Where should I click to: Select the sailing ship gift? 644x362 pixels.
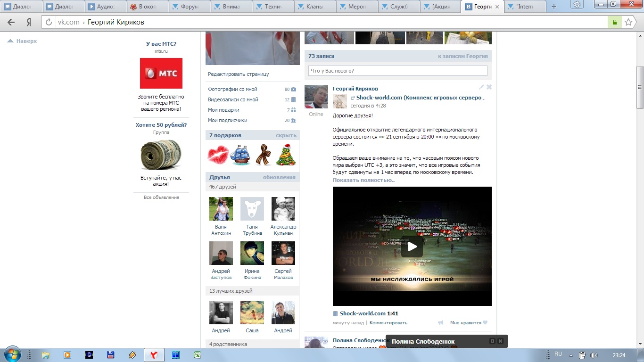tap(240, 155)
